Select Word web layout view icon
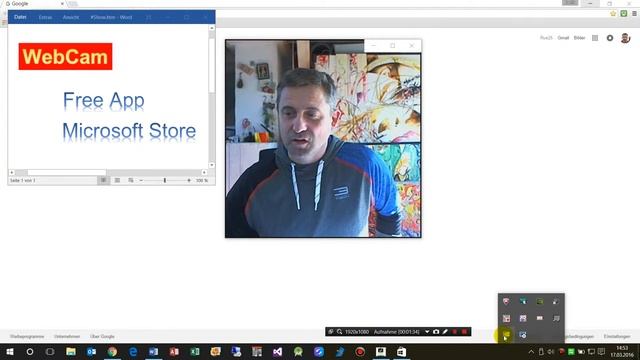This screenshot has width=640, height=360. pyautogui.click(x=131, y=180)
